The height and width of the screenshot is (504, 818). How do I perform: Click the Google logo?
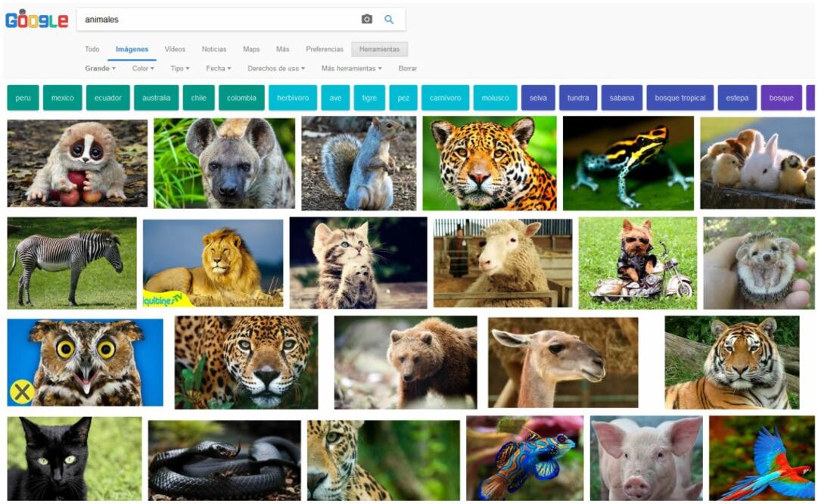[x=36, y=19]
